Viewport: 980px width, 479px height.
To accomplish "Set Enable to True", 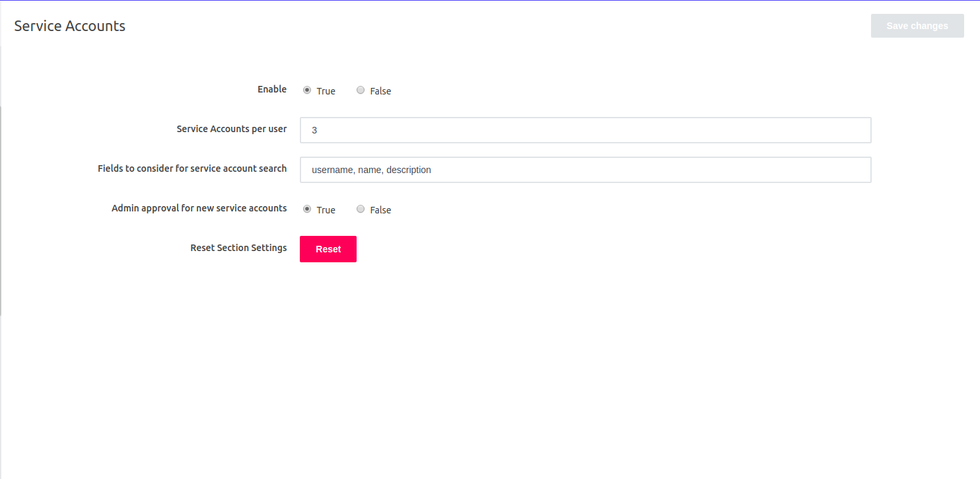I will click(306, 90).
